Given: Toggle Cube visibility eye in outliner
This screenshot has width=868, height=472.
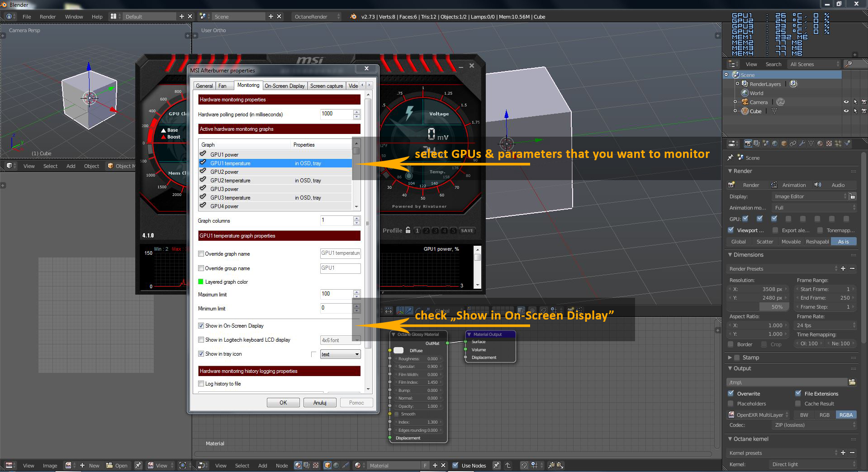Looking at the screenshot, I should pyautogui.click(x=846, y=111).
